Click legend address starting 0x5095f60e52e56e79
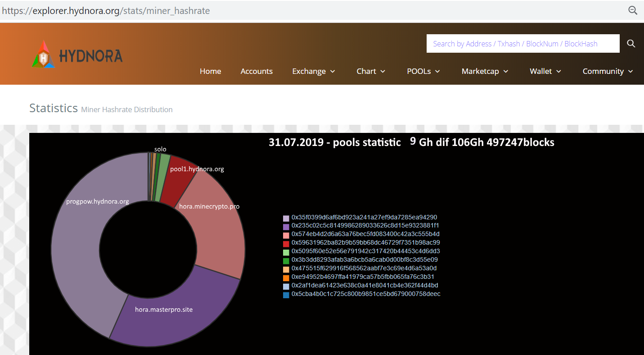The image size is (644, 355). tap(366, 251)
